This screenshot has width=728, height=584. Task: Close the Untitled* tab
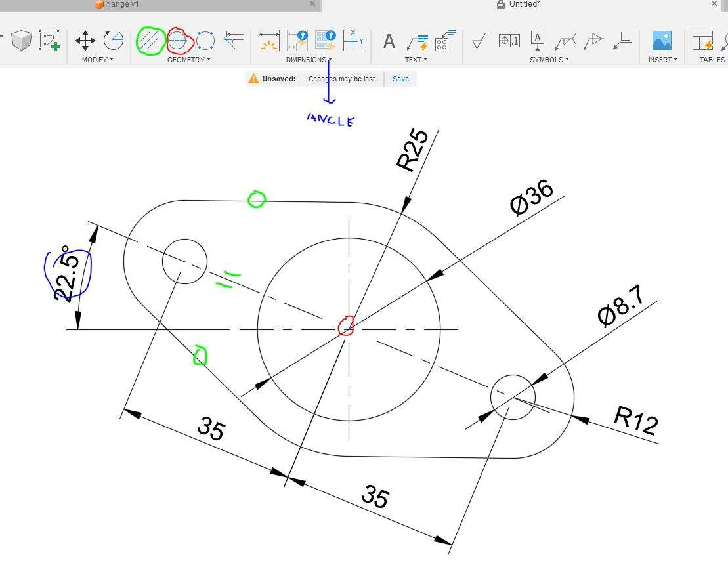(714, 4)
